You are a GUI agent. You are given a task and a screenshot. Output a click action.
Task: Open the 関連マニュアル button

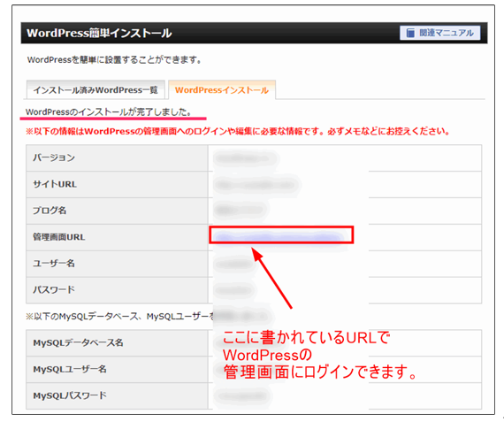(440, 33)
